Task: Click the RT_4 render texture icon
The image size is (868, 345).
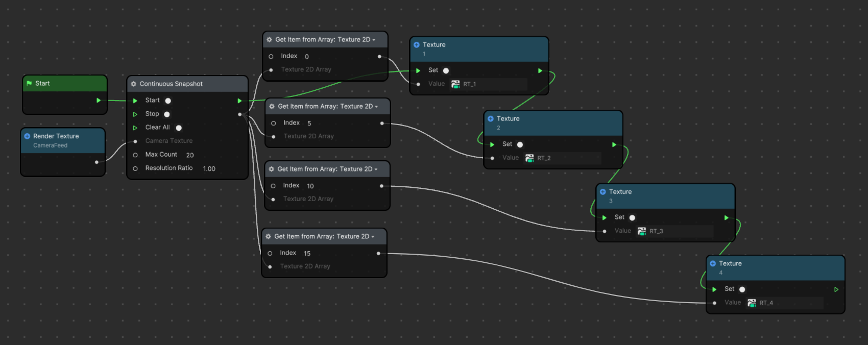Action: click(x=752, y=303)
